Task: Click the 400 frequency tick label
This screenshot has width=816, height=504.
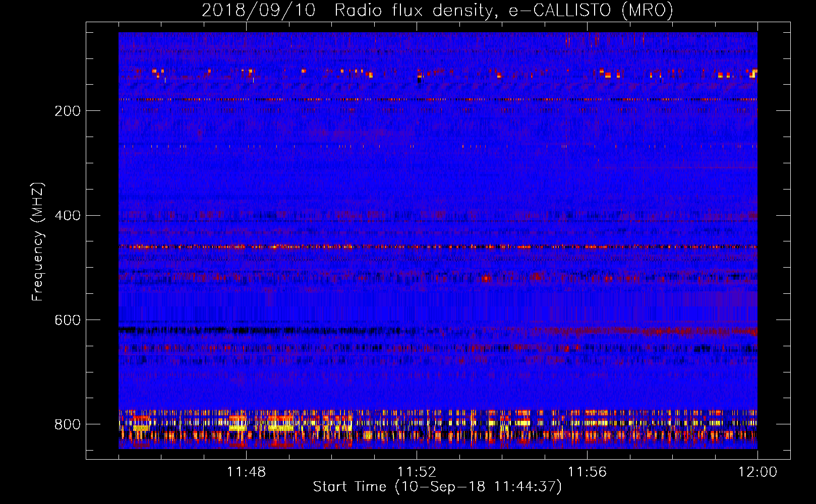Action: click(68, 216)
